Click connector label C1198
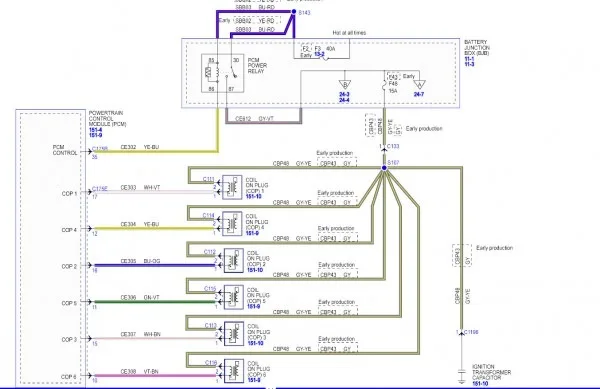This screenshot has width=600, height=389. (x=470, y=332)
